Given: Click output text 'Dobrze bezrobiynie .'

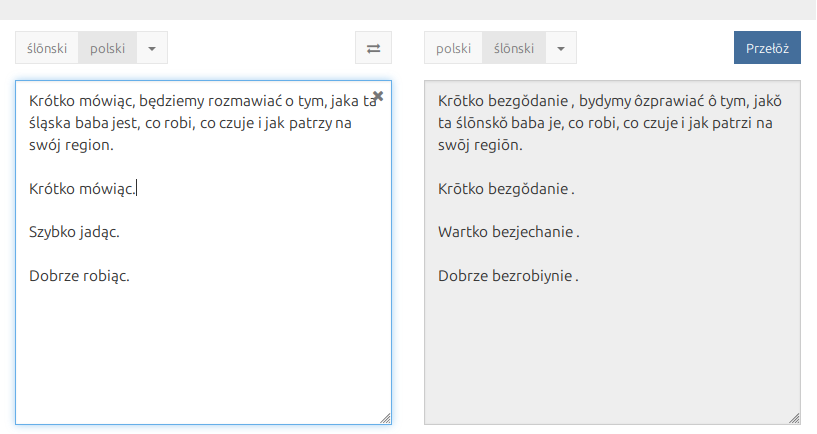Looking at the screenshot, I should click(508, 276).
